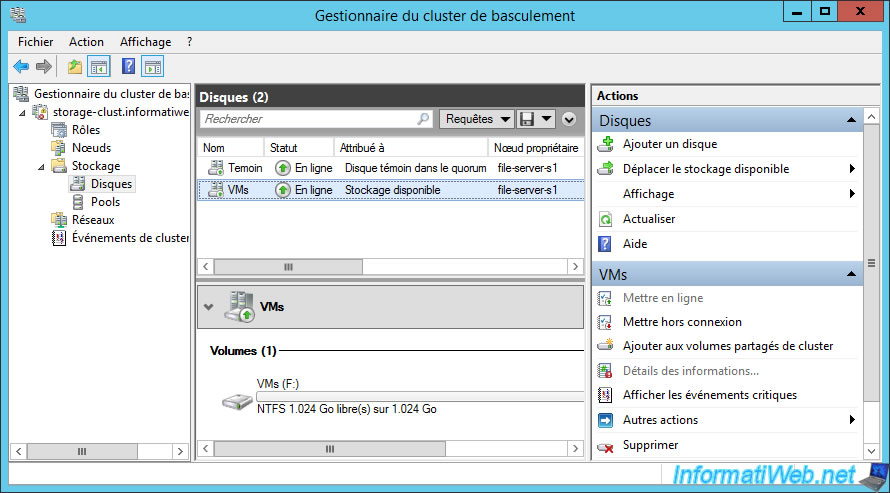Click the up-folder toolbar icon
Image resolution: width=890 pixels, height=493 pixels.
(x=74, y=67)
